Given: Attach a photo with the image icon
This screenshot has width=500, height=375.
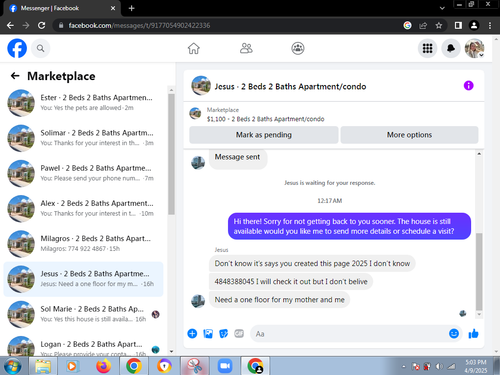Looking at the screenshot, I should [208, 333].
